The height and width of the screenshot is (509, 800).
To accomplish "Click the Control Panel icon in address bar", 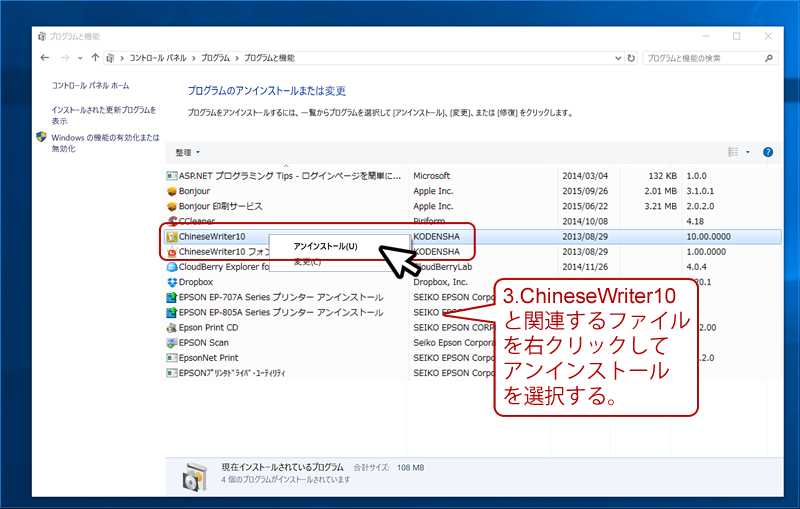I will point(110,58).
